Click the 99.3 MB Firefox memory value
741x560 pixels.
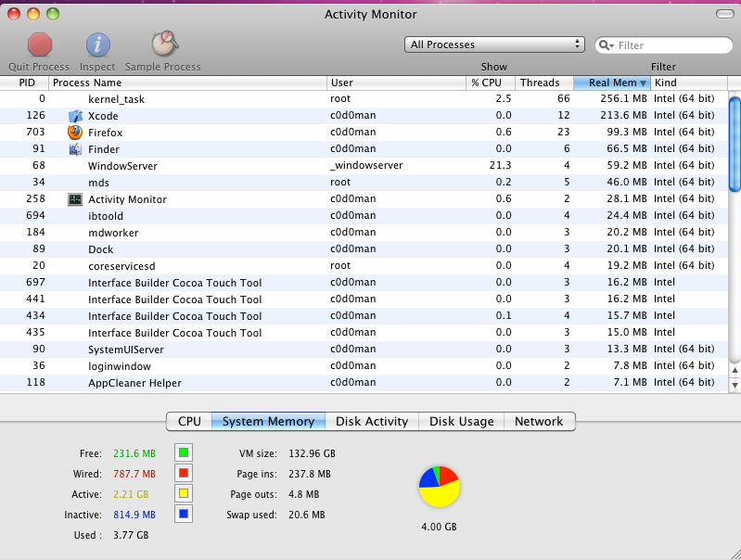pyautogui.click(x=627, y=132)
